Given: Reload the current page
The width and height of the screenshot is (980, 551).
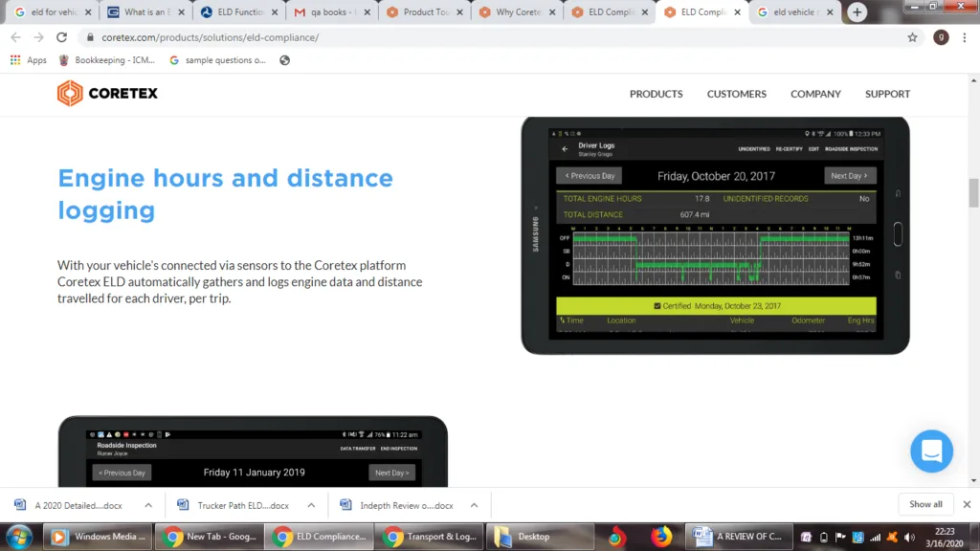Looking at the screenshot, I should [x=61, y=37].
